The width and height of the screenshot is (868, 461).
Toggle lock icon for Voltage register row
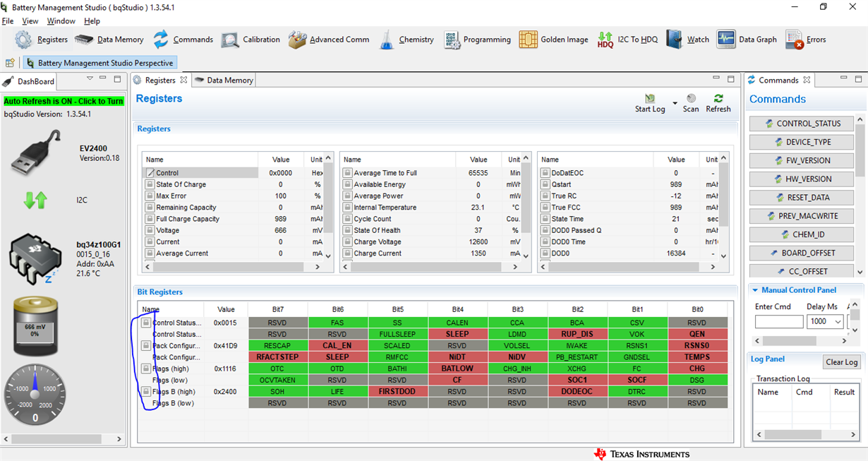[150, 230]
